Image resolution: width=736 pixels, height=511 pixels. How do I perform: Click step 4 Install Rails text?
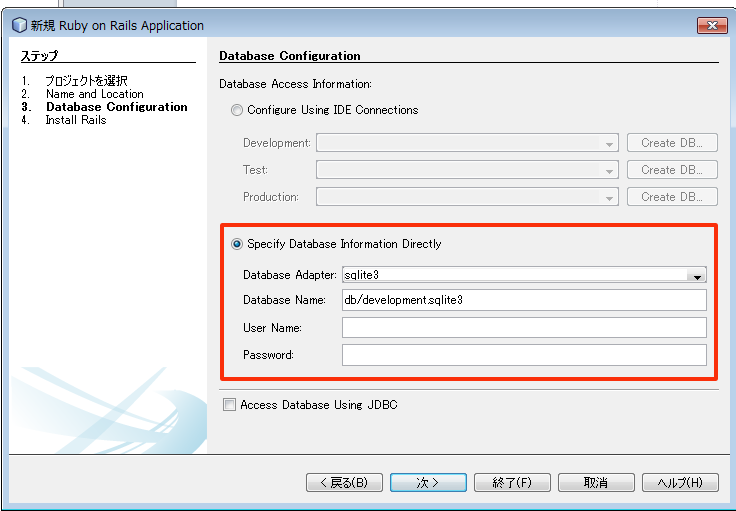76,120
